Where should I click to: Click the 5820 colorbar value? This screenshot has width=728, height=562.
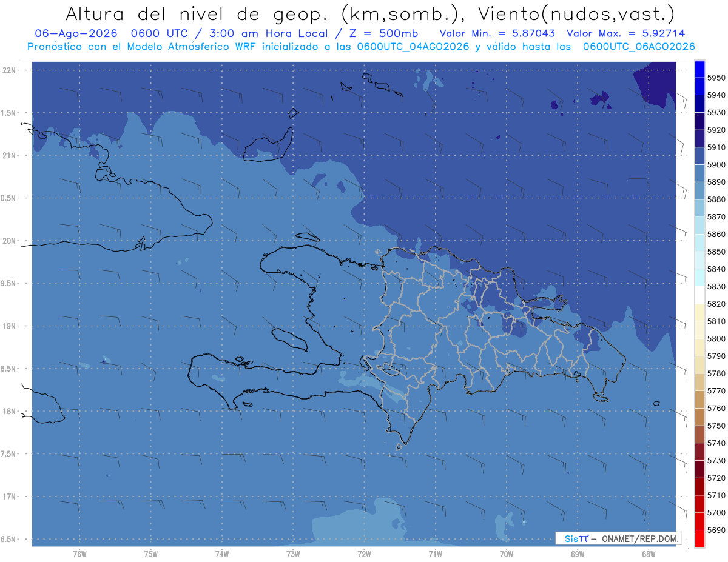[x=716, y=304]
